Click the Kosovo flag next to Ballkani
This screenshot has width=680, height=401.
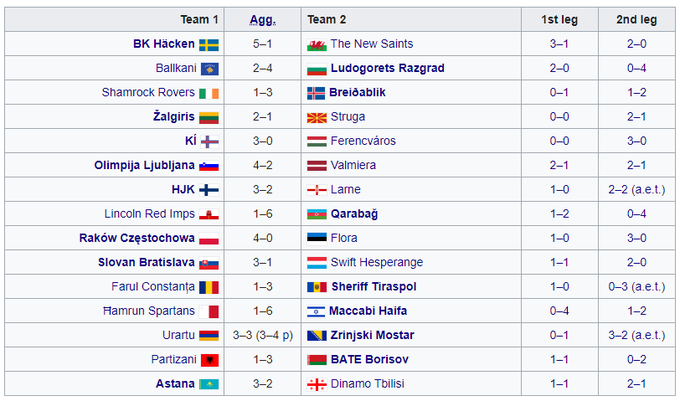(209, 68)
